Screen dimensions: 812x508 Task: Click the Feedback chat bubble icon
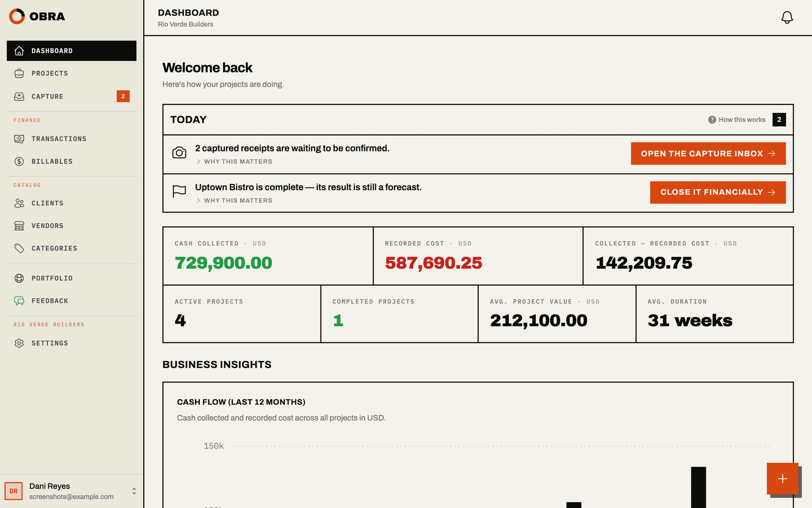coord(19,301)
